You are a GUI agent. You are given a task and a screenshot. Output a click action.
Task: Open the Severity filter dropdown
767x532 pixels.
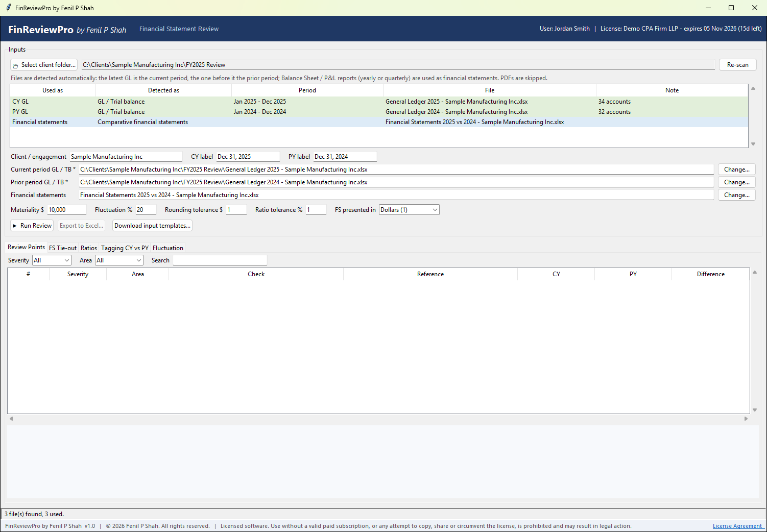(x=52, y=260)
